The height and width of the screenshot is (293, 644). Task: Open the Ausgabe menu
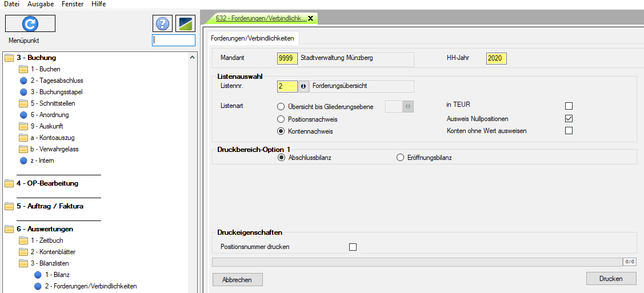(x=41, y=4)
